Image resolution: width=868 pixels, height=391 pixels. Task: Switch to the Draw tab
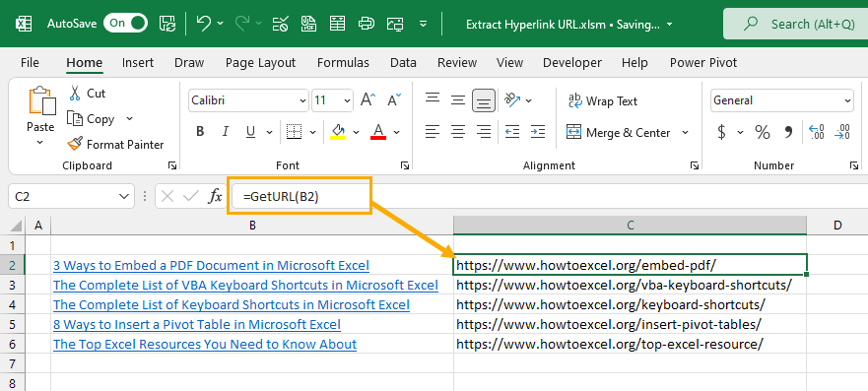[189, 62]
